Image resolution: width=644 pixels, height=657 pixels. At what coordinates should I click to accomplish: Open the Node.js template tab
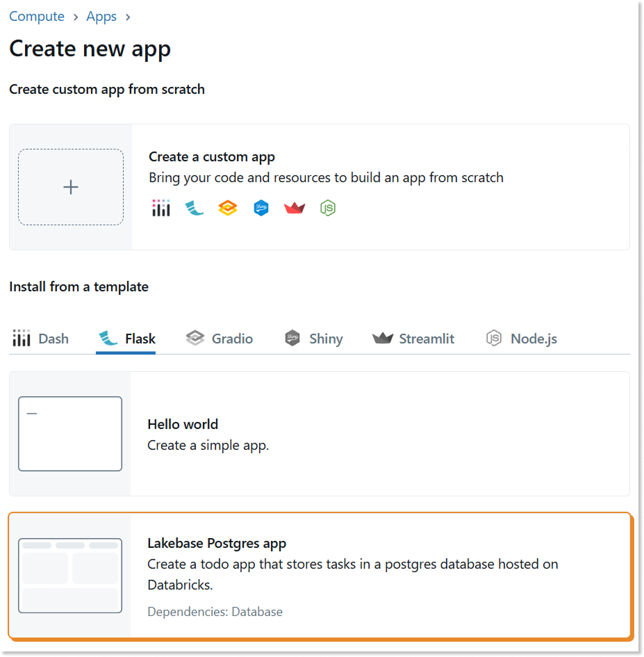pyautogui.click(x=521, y=339)
